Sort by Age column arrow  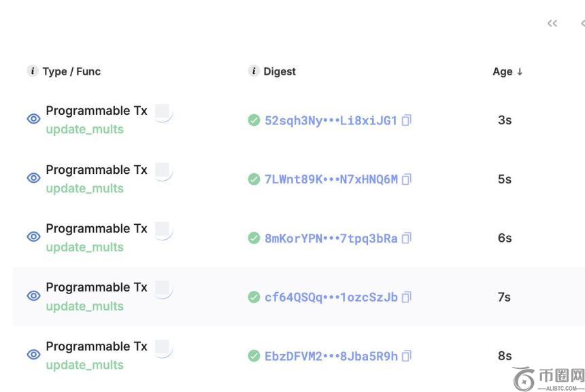click(520, 71)
